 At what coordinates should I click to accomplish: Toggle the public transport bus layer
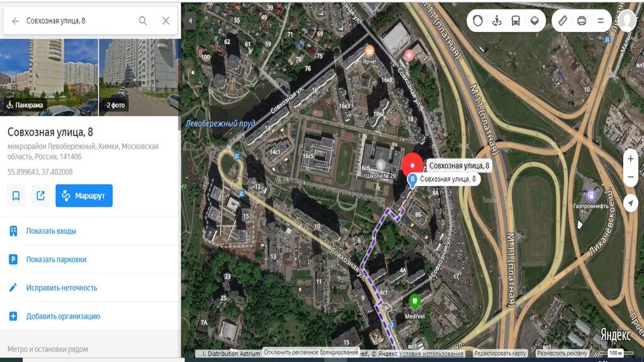click(x=516, y=21)
